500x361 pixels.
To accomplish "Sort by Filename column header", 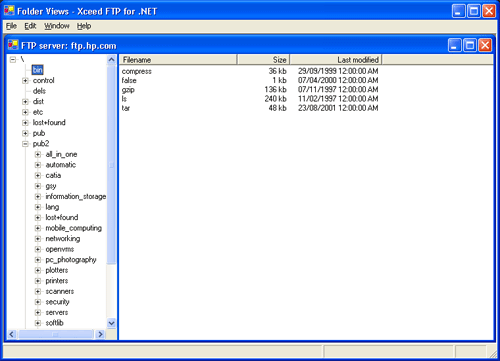I will coord(178,60).
